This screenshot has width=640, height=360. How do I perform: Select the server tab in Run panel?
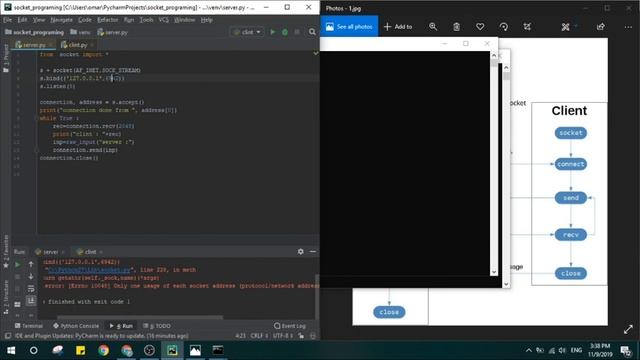[50, 252]
